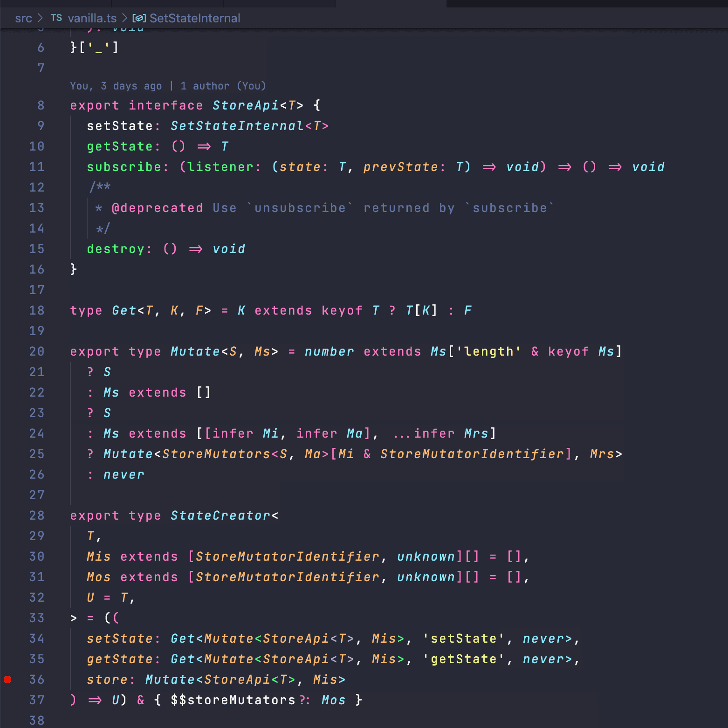Click the destroy property on line 15

(115, 249)
